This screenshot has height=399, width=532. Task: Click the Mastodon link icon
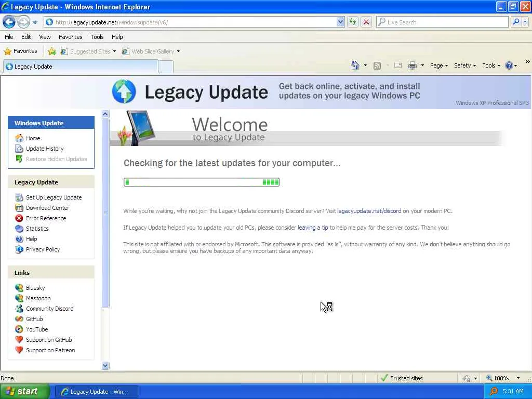19,298
